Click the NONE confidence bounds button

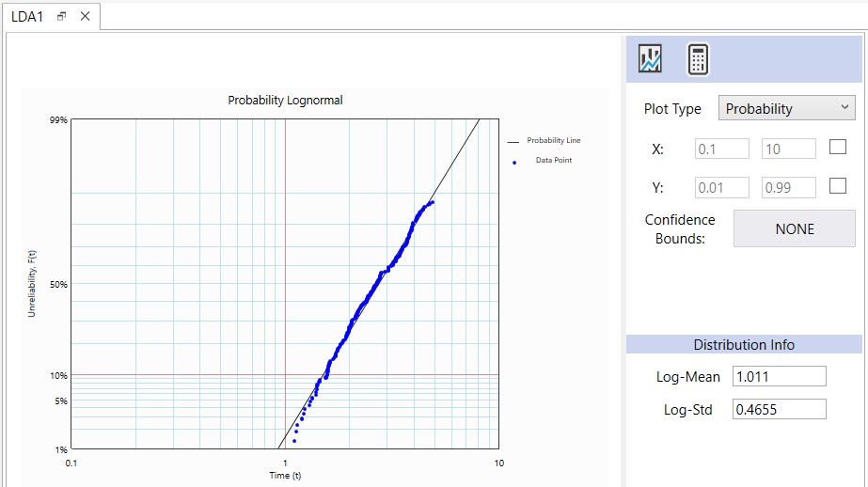tap(794, 228)
